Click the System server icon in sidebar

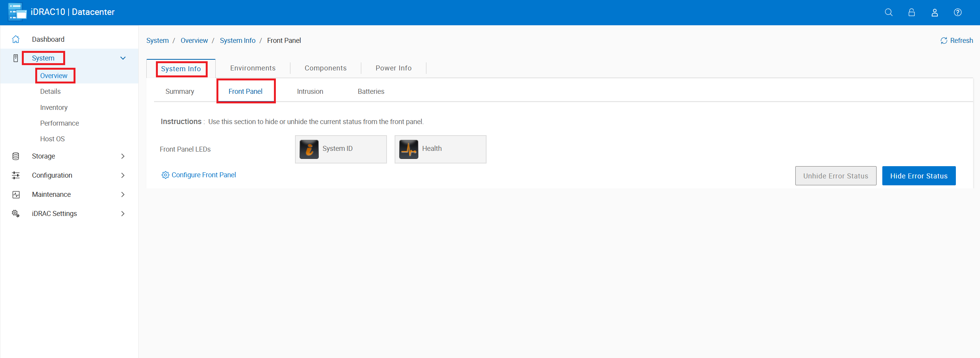click(16, 58)
